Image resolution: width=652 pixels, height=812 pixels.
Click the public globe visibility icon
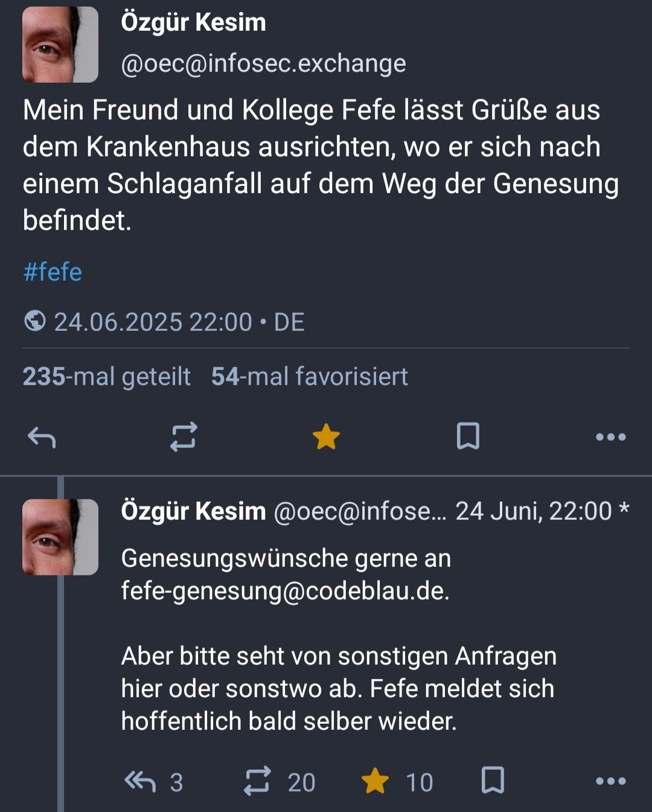click(35, 321)
